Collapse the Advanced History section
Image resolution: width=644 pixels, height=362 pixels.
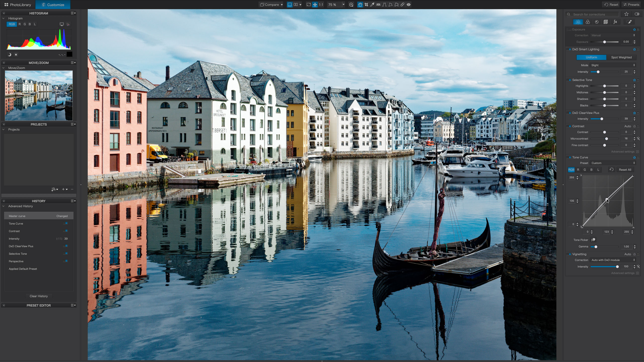(x=4, y=206)
